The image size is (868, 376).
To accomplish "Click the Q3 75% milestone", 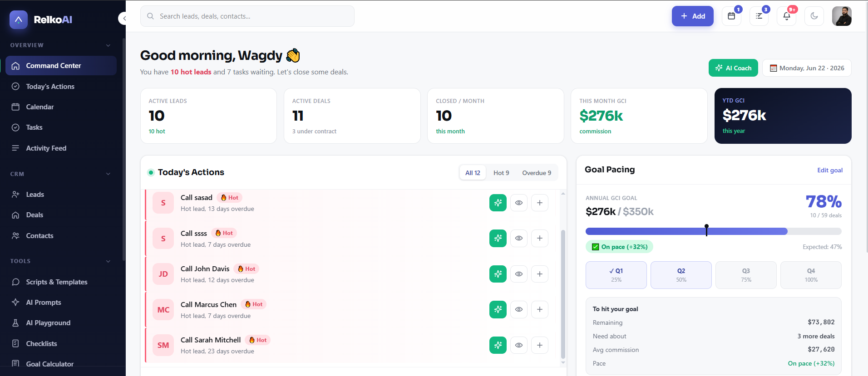I will (746, 275).
